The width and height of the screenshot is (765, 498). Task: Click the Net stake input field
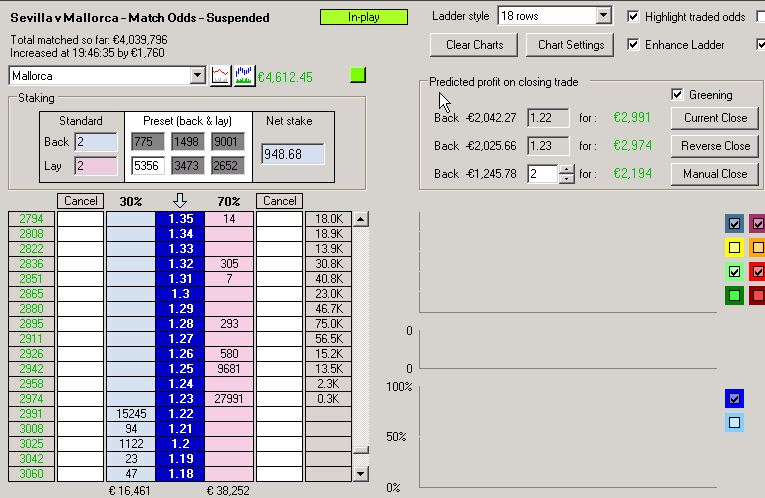[x=293, y=154]
